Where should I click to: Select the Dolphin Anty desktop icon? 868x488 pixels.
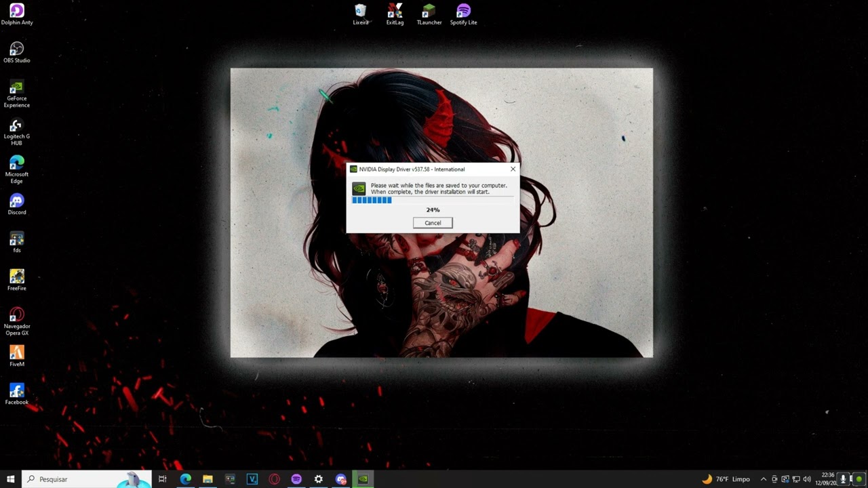[x=17, y=14]
